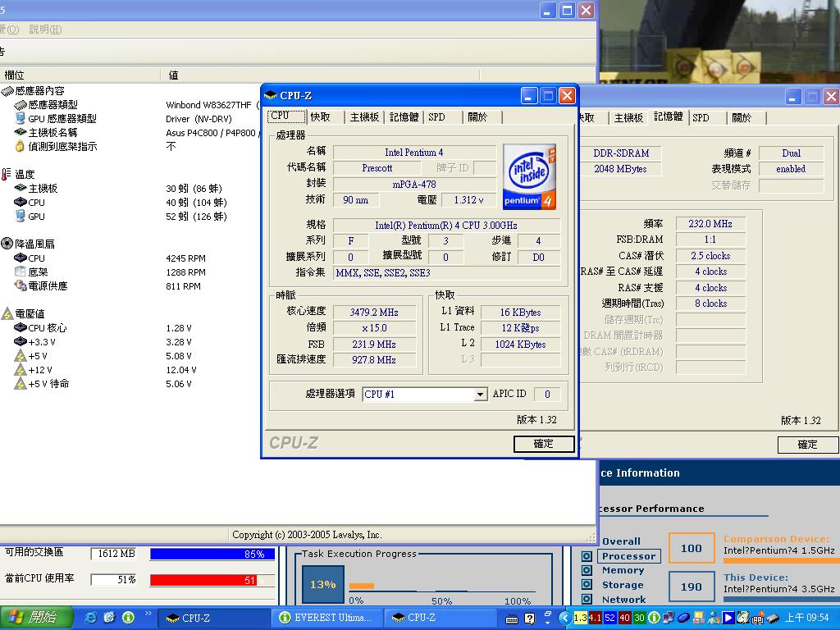Open the 說明(H) menu in EVEREST
Viewport: 840px width, 630px height.
click(45, 30)
